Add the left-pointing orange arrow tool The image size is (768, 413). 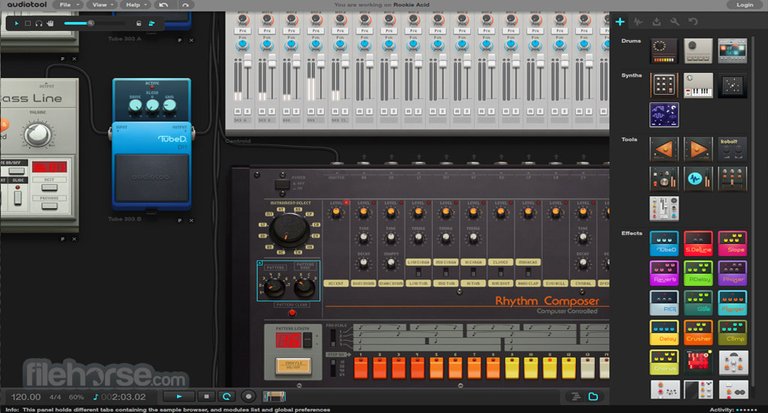coord(664,149)
